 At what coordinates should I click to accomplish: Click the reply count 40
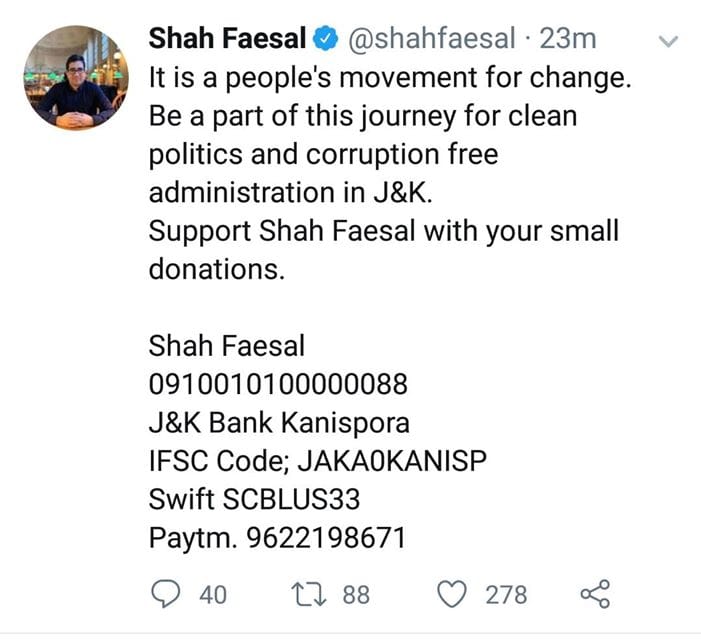tap(212, 595)
